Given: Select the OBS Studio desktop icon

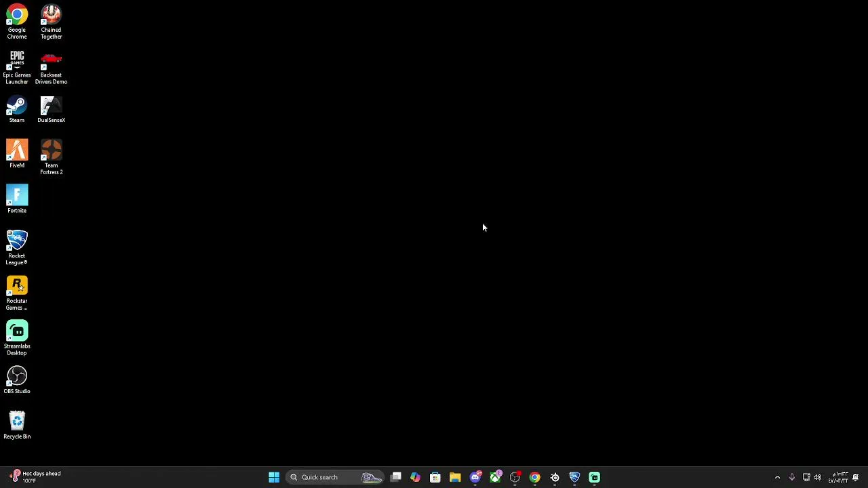Looking at the screenshot, I should pos(17,380).
